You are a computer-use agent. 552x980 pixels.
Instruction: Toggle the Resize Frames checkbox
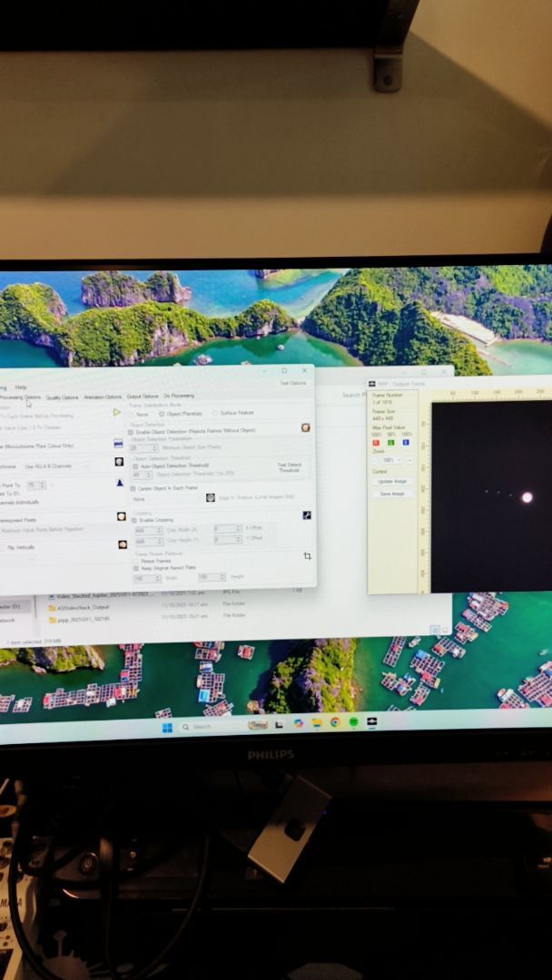pos(136,562)
